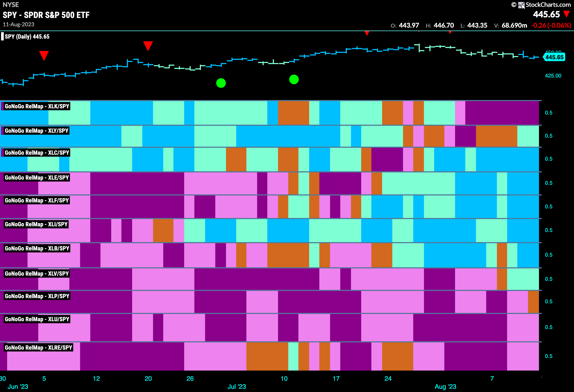Click the GoNoGo RelMap - XLC/SPY label
Screen dimensions: 574x392
click(37, 153)
